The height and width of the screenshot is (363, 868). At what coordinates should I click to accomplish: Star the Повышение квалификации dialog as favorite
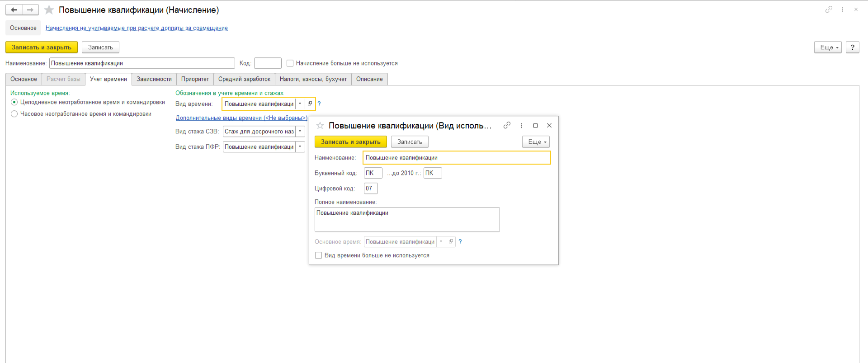tap(320, 125)
